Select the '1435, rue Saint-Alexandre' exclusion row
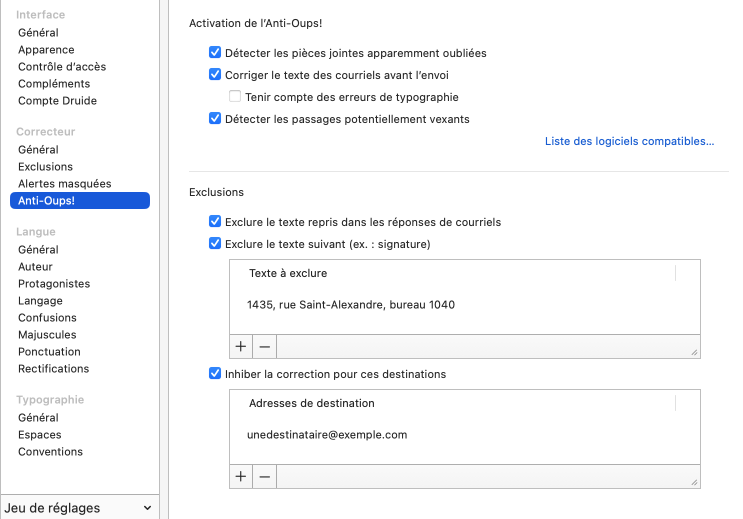Image resolution: width=743 pixels, height=519 pixels. pos(351,305)
